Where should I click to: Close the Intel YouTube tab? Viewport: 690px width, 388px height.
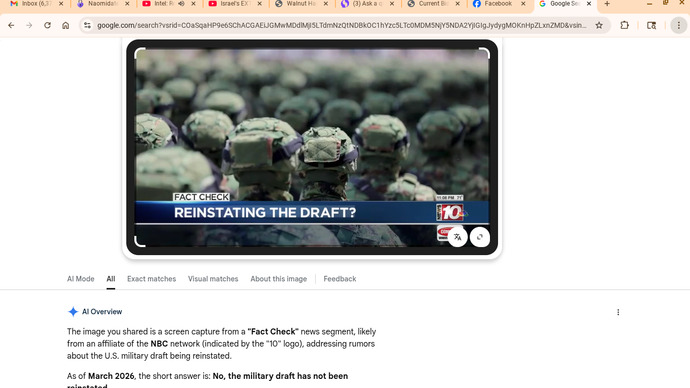coord(193,4)
